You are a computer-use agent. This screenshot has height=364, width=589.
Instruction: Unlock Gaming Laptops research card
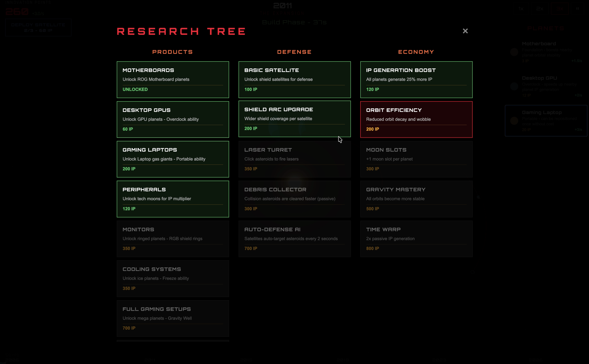tap(173, 159)
